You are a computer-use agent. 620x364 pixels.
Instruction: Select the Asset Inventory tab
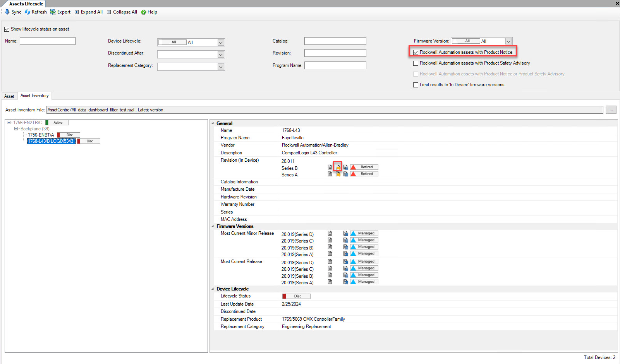tap(34, 96)
